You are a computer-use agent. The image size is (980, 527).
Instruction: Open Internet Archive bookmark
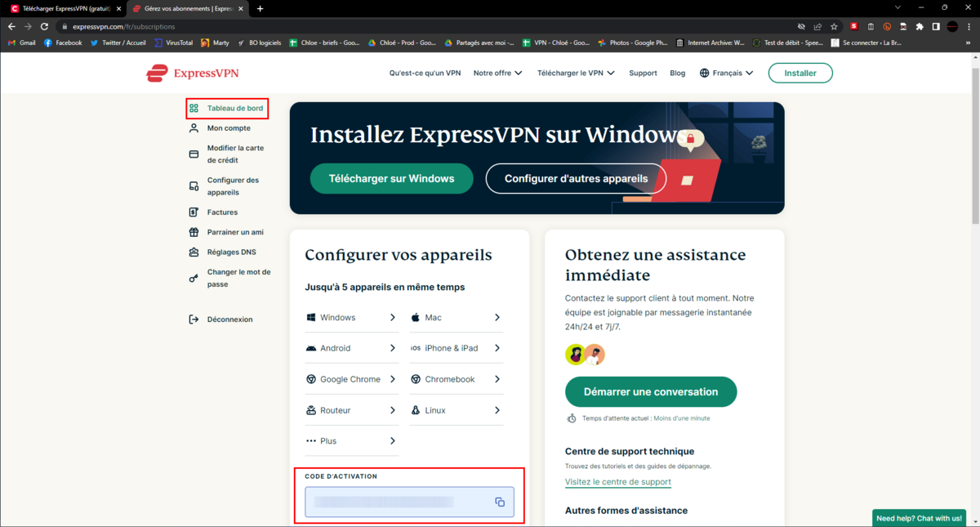pyautogui.click(x=710, y=42)
